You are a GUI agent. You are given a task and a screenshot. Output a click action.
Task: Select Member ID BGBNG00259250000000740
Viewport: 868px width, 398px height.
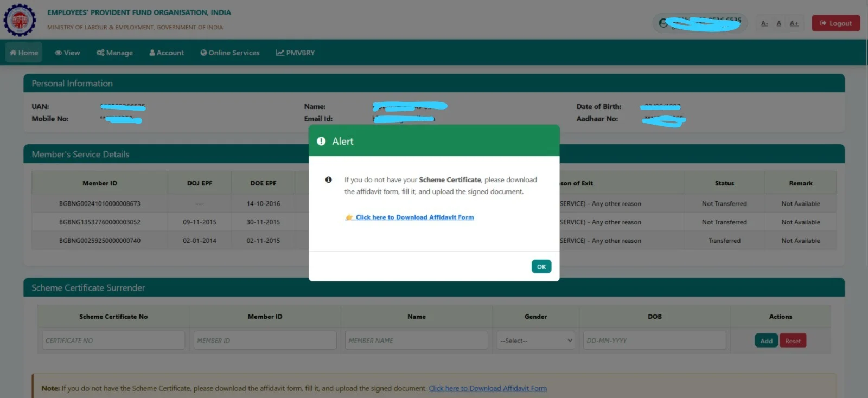[100, 240]
